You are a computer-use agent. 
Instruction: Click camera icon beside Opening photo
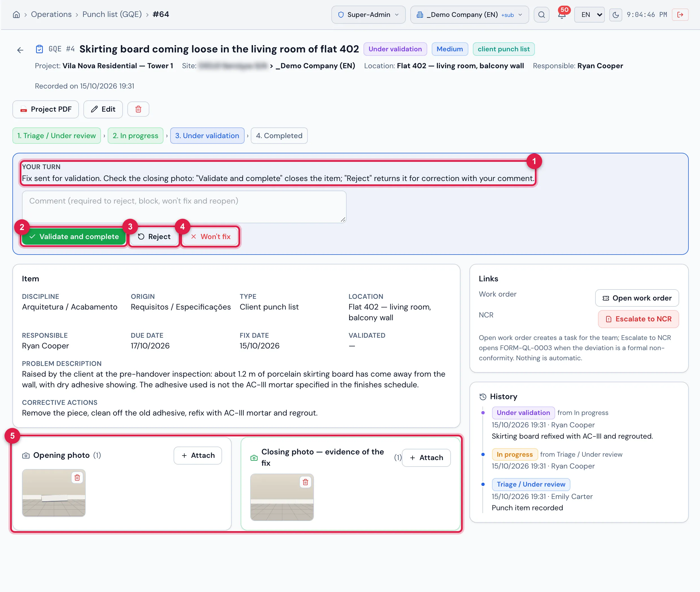pos(26,455)
